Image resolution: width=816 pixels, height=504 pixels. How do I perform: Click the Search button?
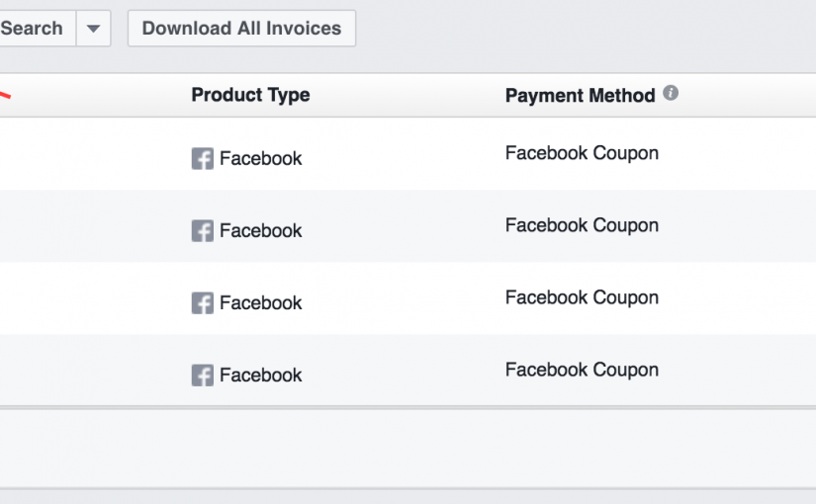coord(35,28)
